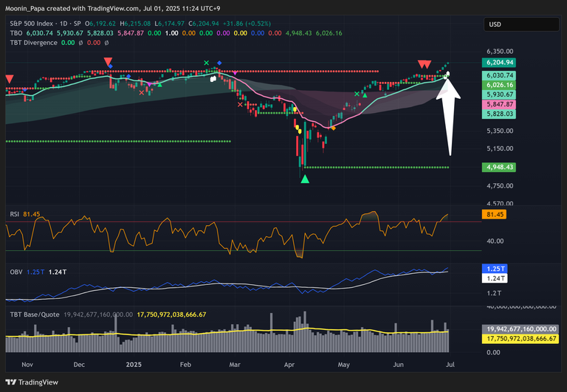
Task: Select the RSI pane legend name
Action: (x=15, y=214)
